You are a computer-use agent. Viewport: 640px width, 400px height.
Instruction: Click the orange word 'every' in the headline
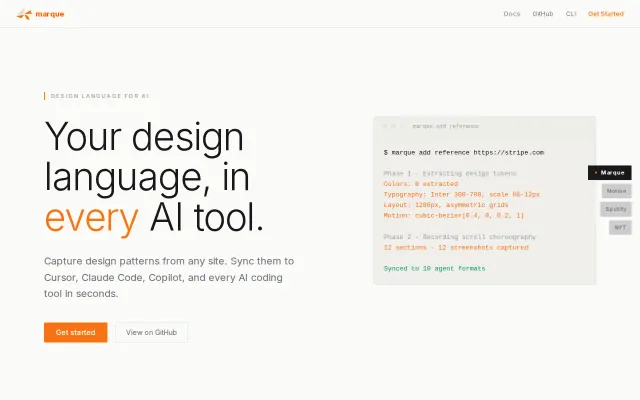[x=91, y=219]
